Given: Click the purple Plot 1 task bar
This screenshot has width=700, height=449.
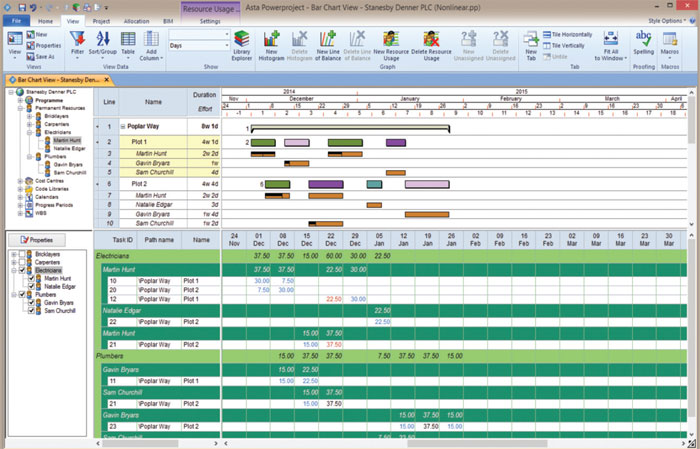Looking at the screenshot, I should [395, 142].
